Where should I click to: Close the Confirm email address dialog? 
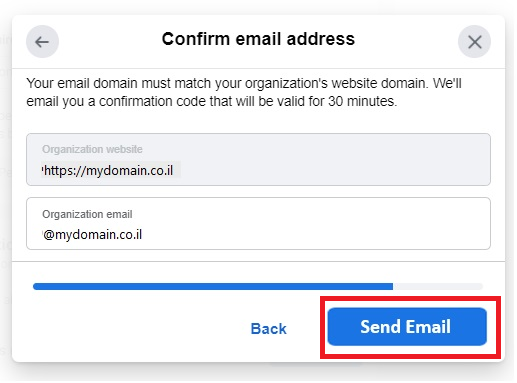474,42
